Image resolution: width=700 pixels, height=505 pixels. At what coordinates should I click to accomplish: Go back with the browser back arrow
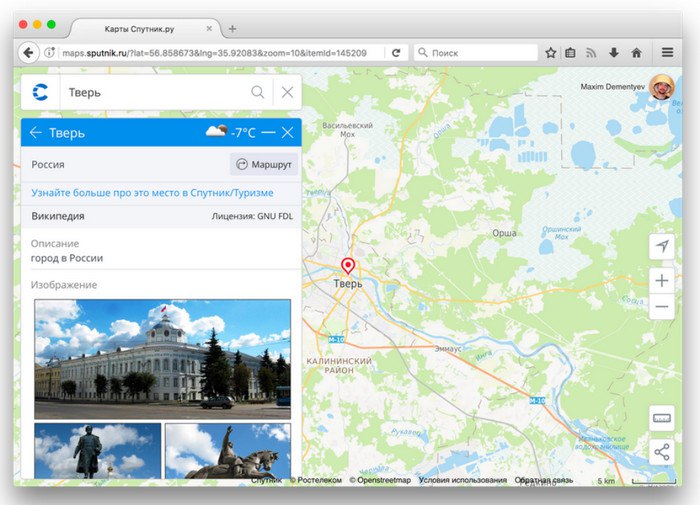[28, 53]
